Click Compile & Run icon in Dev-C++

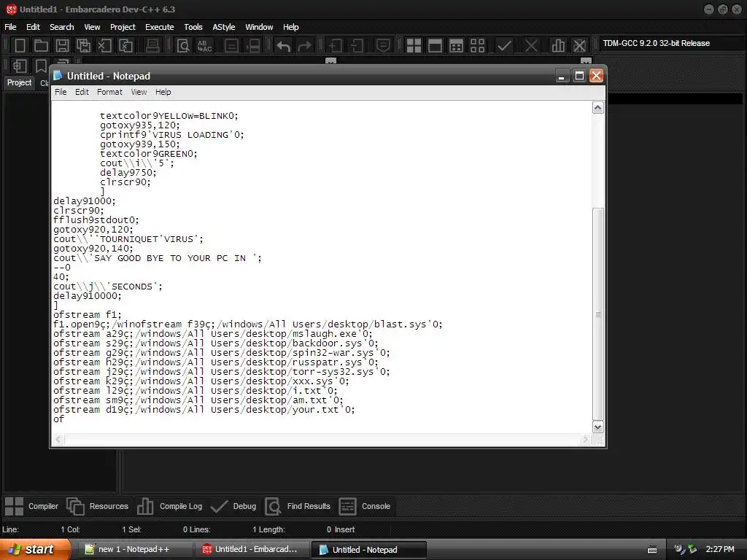click(456, 46)
